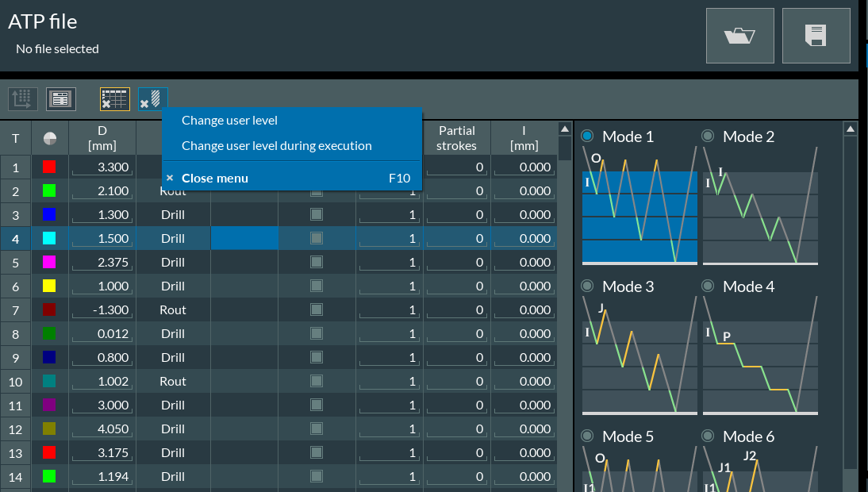
Task: Select tool row number 14
Action: coord(16,476)
